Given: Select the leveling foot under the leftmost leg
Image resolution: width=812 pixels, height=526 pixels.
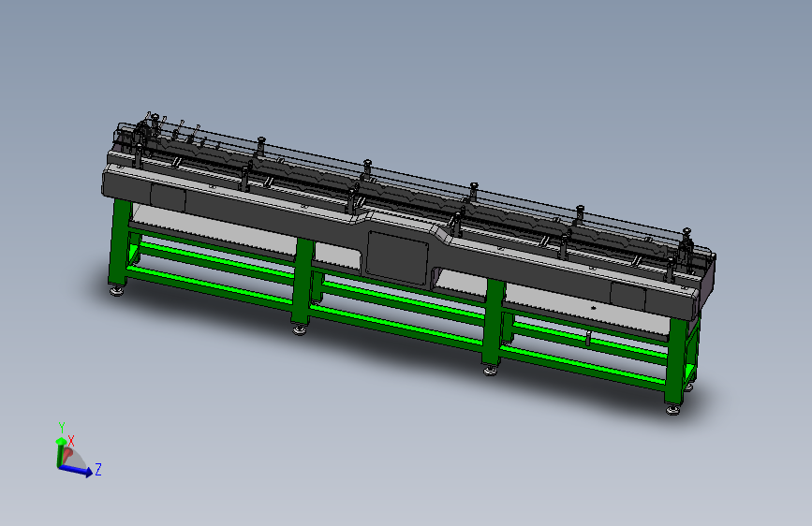Looking at the screenshot, I should (117, 290).
